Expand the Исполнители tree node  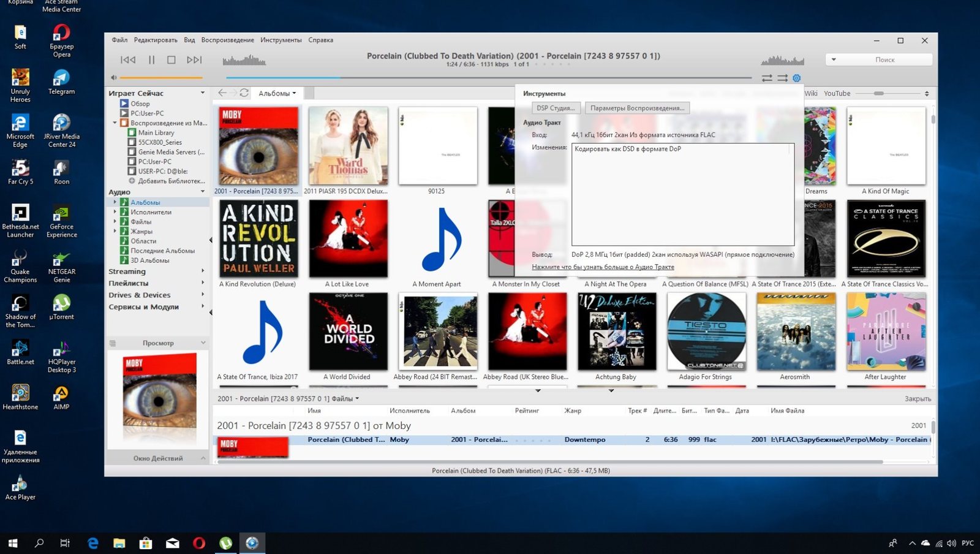point(115,212)
